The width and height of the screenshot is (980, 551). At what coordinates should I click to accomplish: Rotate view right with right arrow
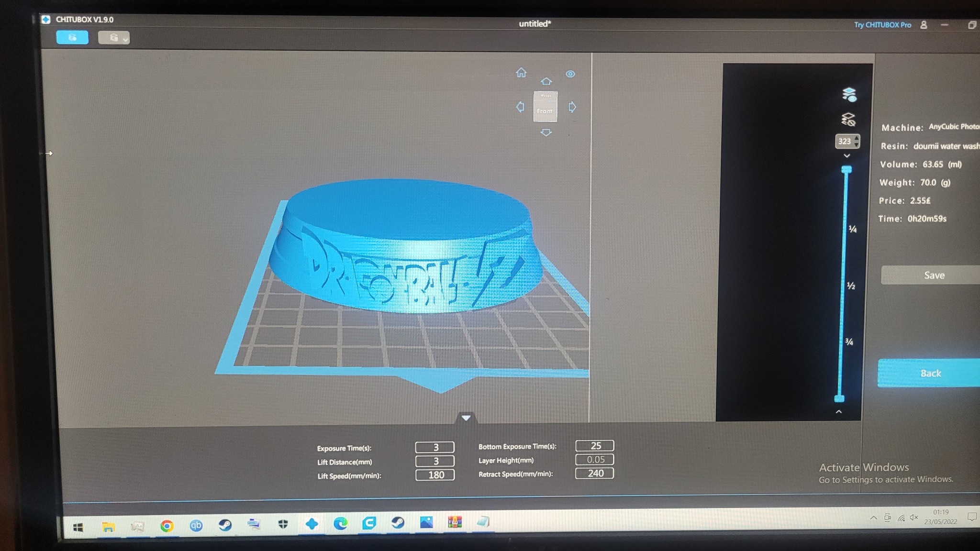tap(572, 107)
